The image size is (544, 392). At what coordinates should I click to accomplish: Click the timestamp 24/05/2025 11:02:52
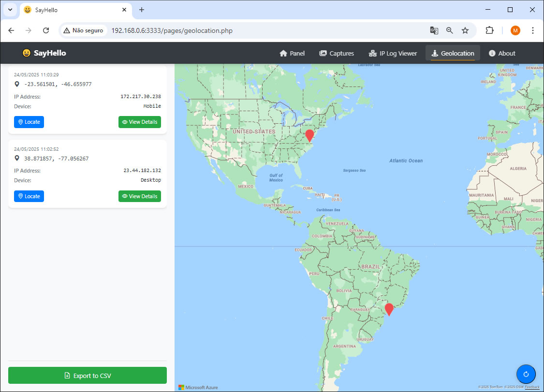click(x=36, y=149)
